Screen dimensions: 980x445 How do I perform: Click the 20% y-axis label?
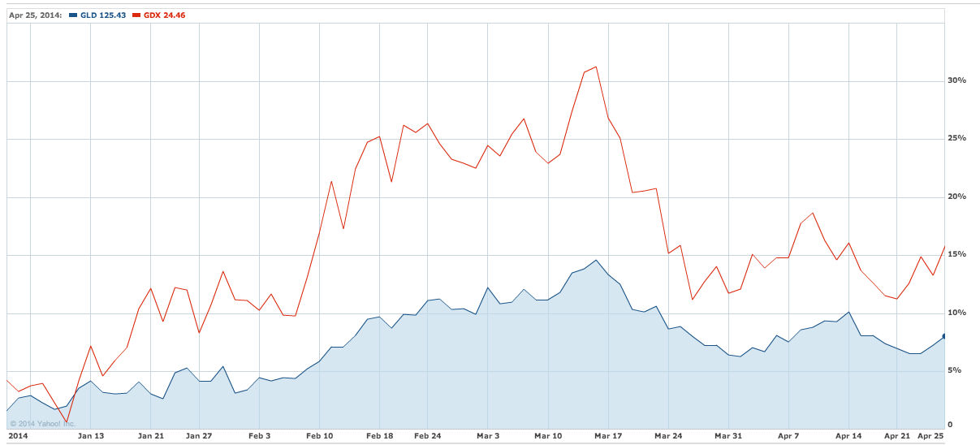pos(956,197)
